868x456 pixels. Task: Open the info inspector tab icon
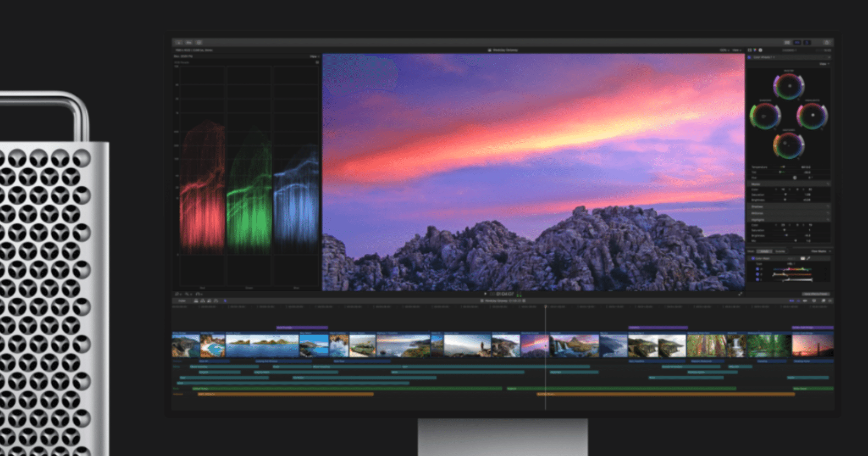coord(761,50)
